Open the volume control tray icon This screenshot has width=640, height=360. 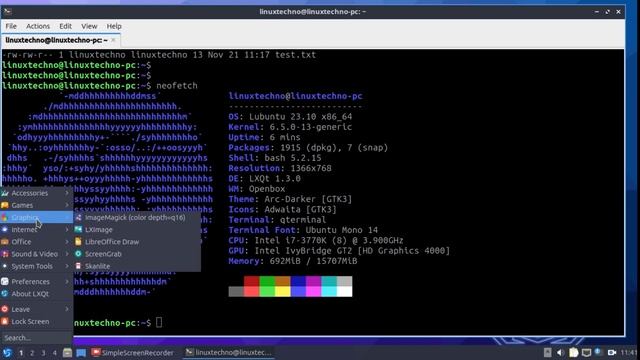(560, 352)
